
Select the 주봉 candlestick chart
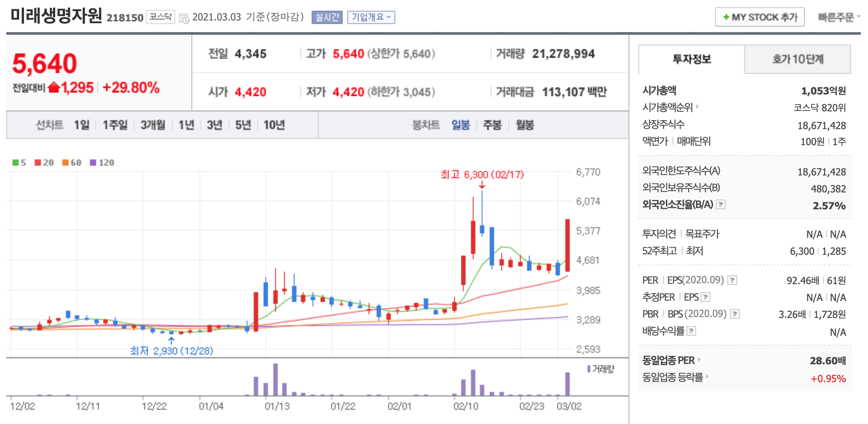coord(492,125)
